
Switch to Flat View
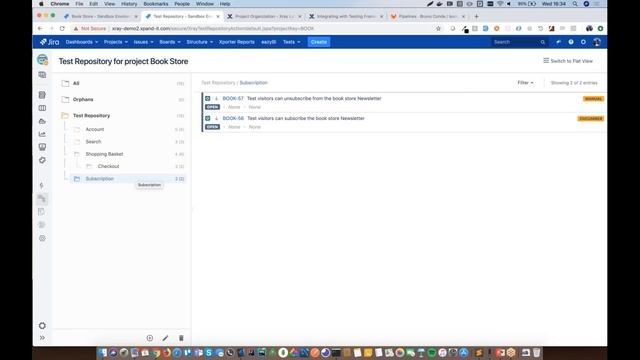[568, 61]
